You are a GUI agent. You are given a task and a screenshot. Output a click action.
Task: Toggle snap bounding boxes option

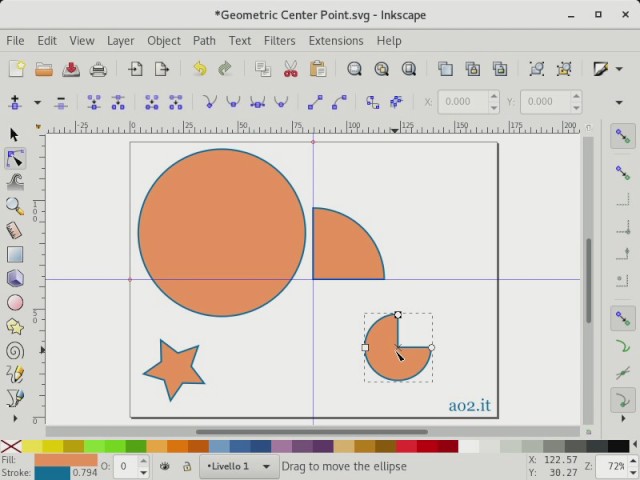click(623, 172)
